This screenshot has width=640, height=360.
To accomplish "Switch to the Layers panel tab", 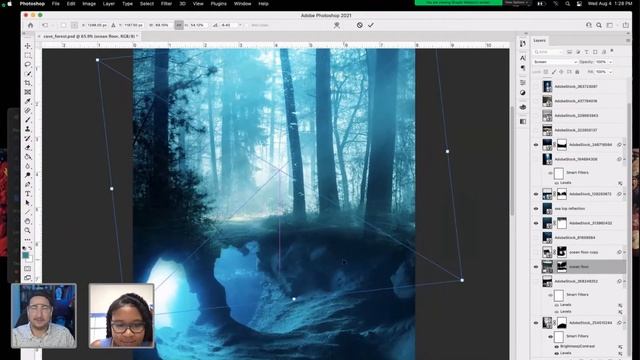I will pos(539,40).
